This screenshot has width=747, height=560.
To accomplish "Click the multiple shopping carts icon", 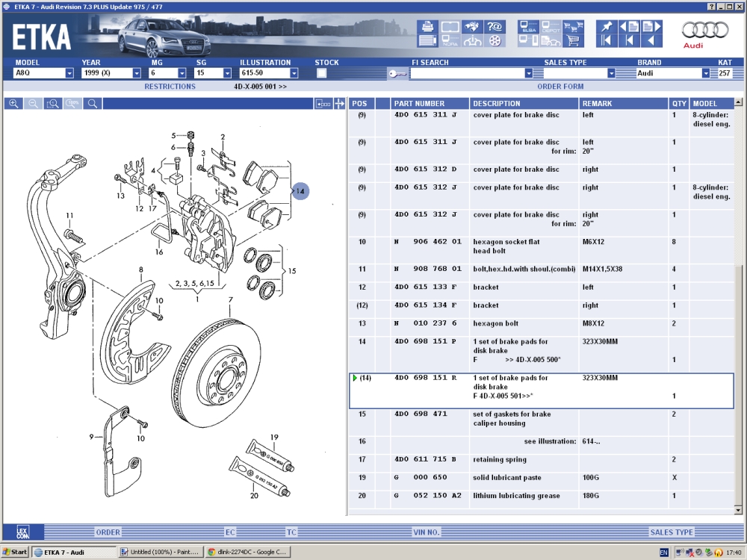I will [x=573, y=27].
